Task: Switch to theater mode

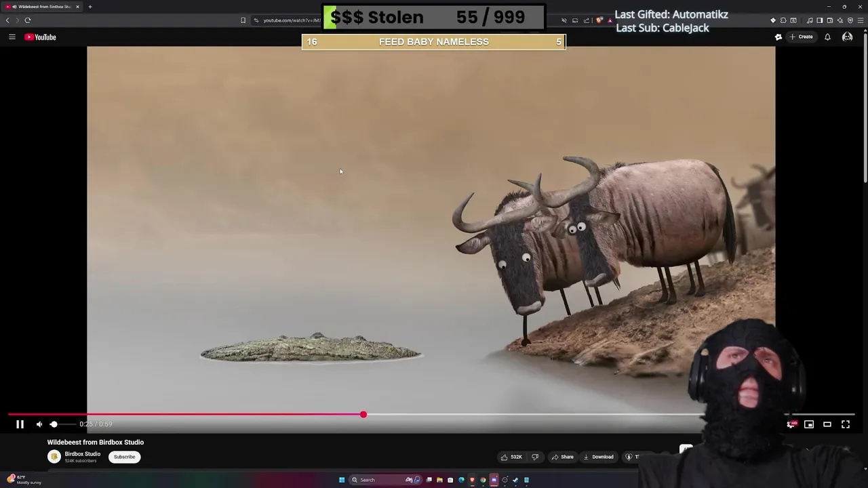Action: [x=827, y=424]
